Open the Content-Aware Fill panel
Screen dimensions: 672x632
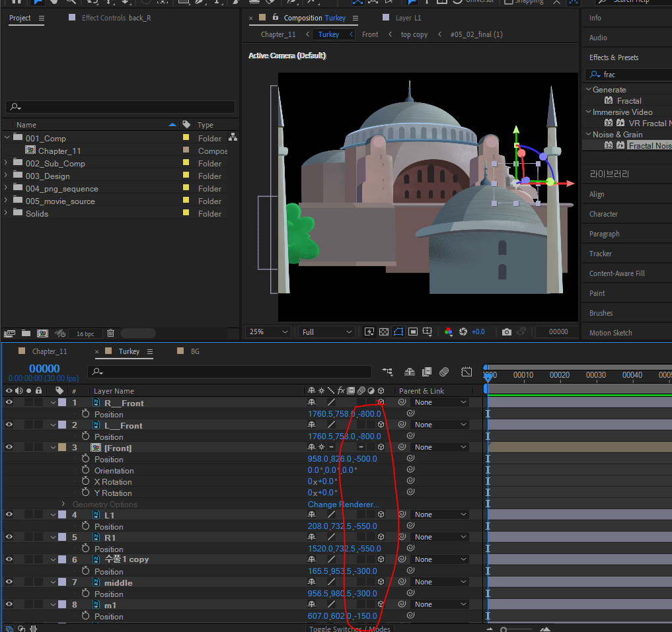pos(616,273)
